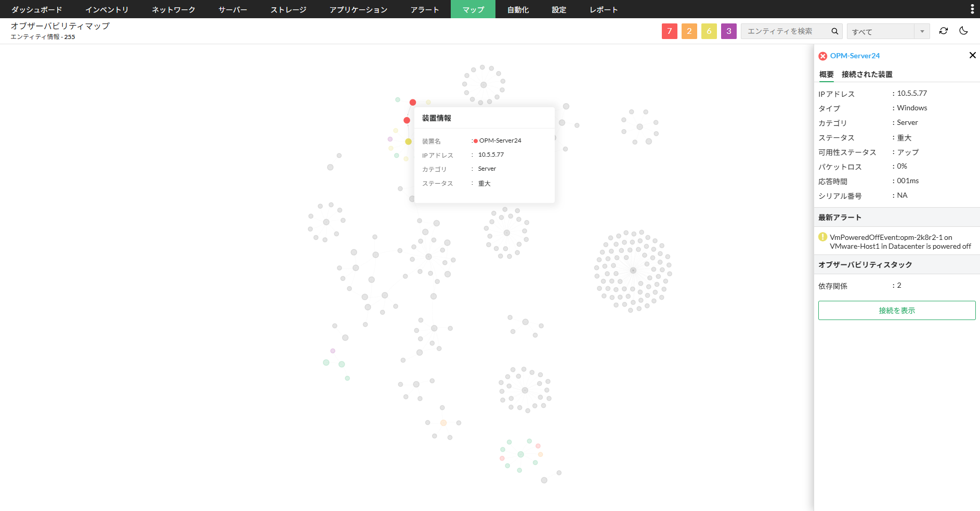Image resolution: width=980 pixels, height=511 pixels.
Task: Click the search magnifier icon
Action: 835,31
